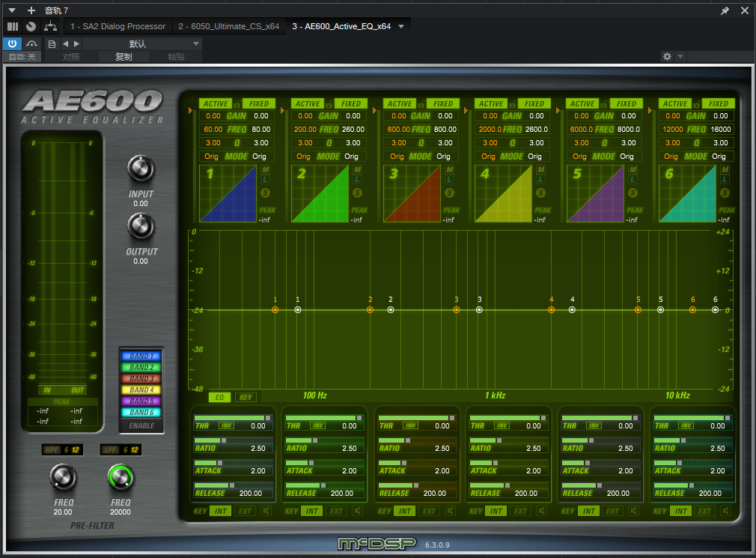Enable the HPF pre-filter

click(51, 450)
